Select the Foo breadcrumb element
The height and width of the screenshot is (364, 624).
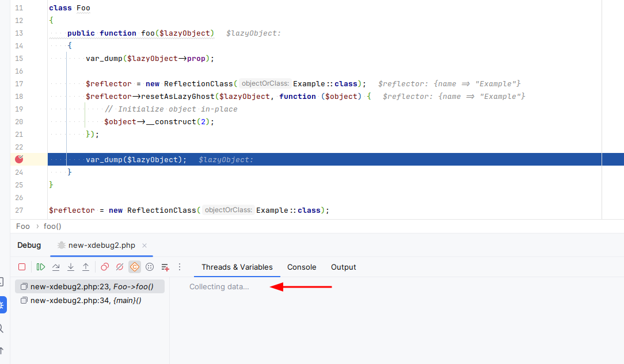tap(23, 226)
